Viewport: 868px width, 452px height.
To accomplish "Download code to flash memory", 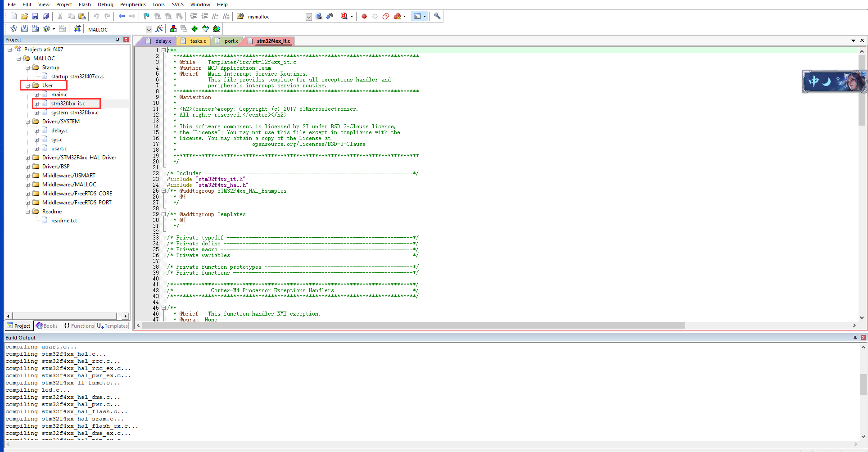I will pos(77,28).
